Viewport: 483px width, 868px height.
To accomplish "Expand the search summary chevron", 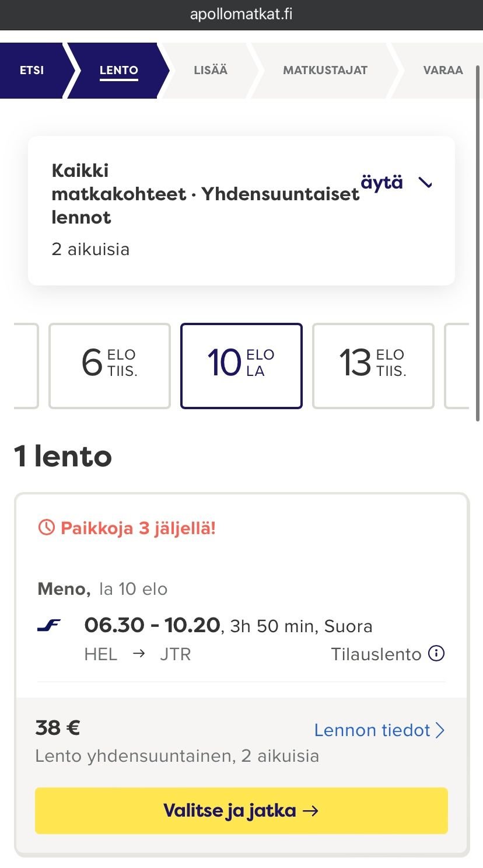I will [x=426, y=183].
